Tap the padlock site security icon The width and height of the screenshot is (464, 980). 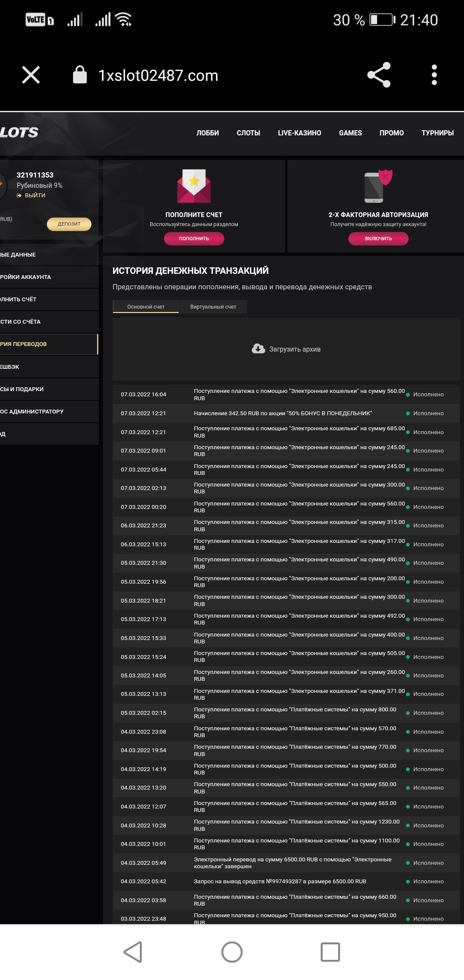click(x=80, y=75)
